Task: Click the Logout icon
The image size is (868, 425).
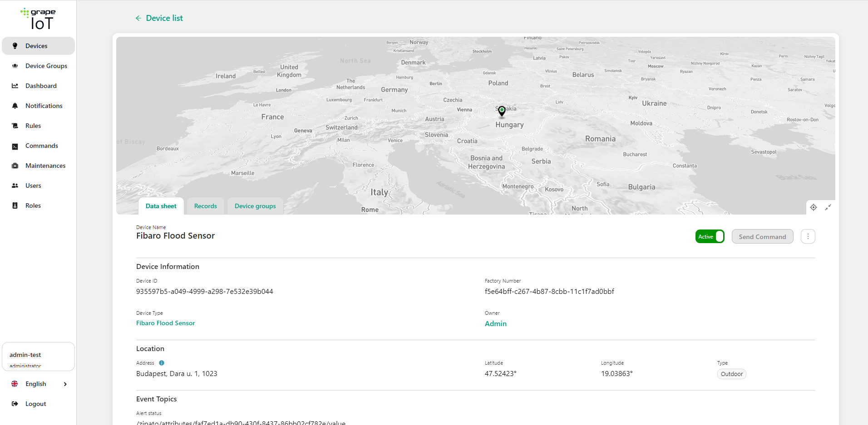Action: click(x=15, y=404)
